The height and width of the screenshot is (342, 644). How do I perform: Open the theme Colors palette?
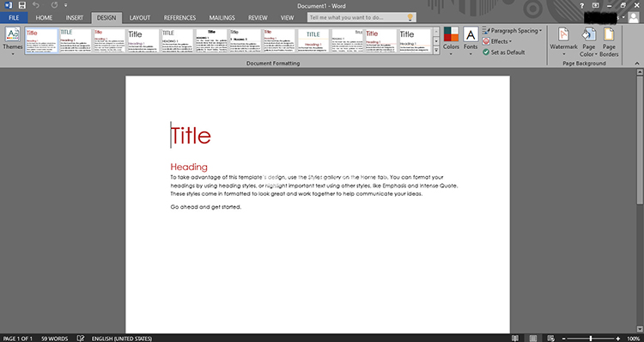click(x=451, y=41)
